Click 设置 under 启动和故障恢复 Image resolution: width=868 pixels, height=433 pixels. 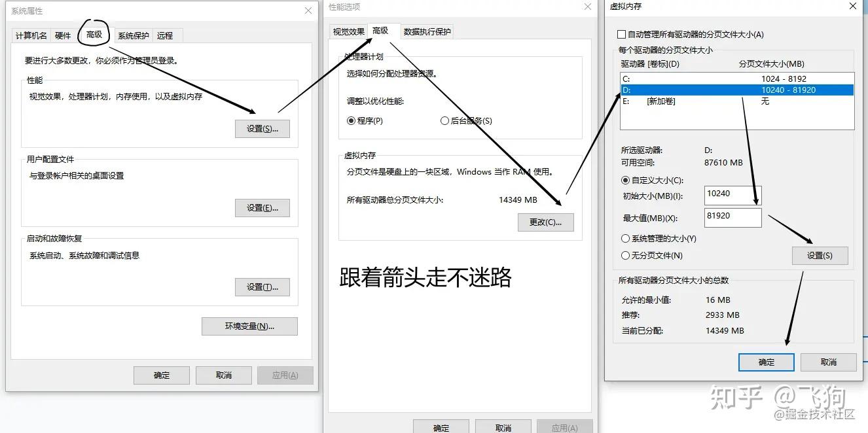pyautogui.click(x=262, y=286)
